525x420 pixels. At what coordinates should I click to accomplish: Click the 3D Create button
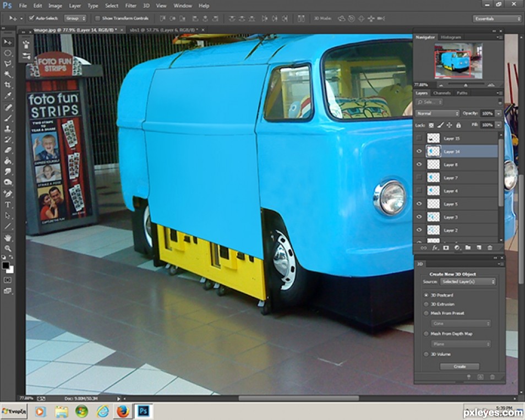pyautogui.click(x=460, y=367)
